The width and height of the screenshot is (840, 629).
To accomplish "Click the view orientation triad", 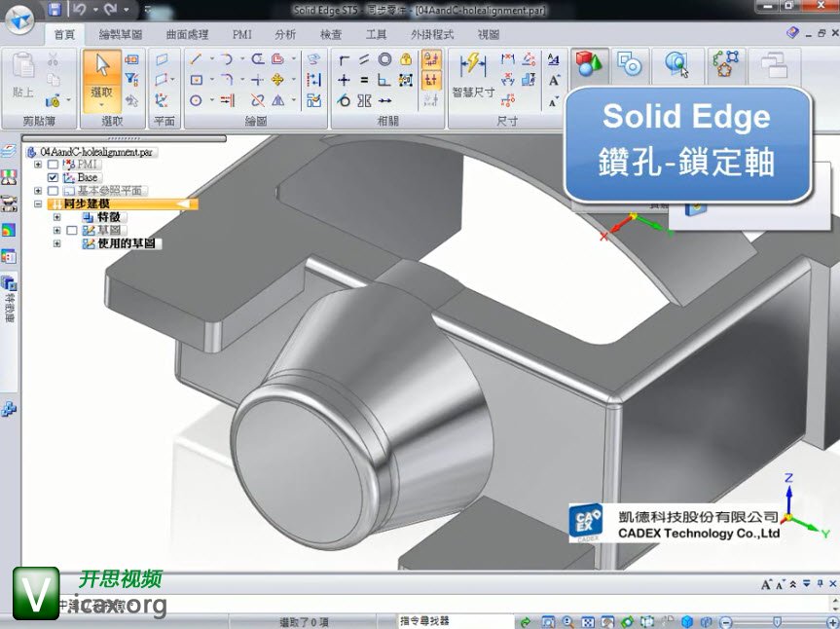I will coord(804,505).
